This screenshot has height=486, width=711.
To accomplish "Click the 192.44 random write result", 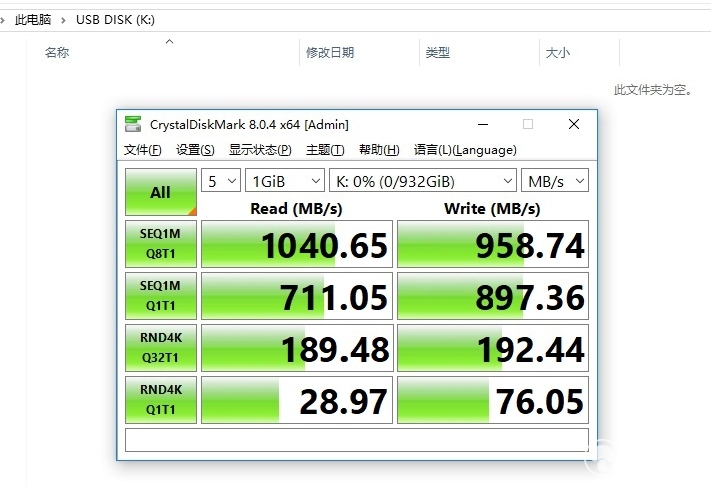I will pyautogui.click(x=493, y=348).
